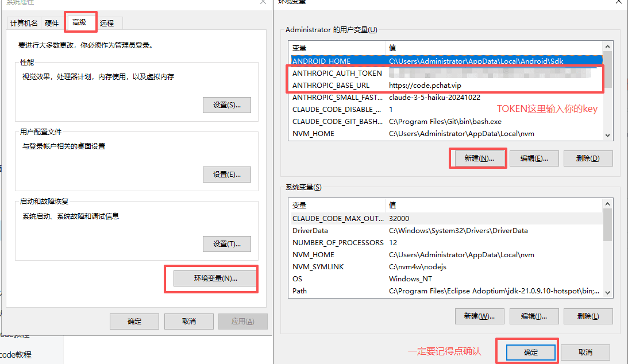Switch to the 计算机名 tab
This screenshot has height=364, width=628.
(24, 23)
